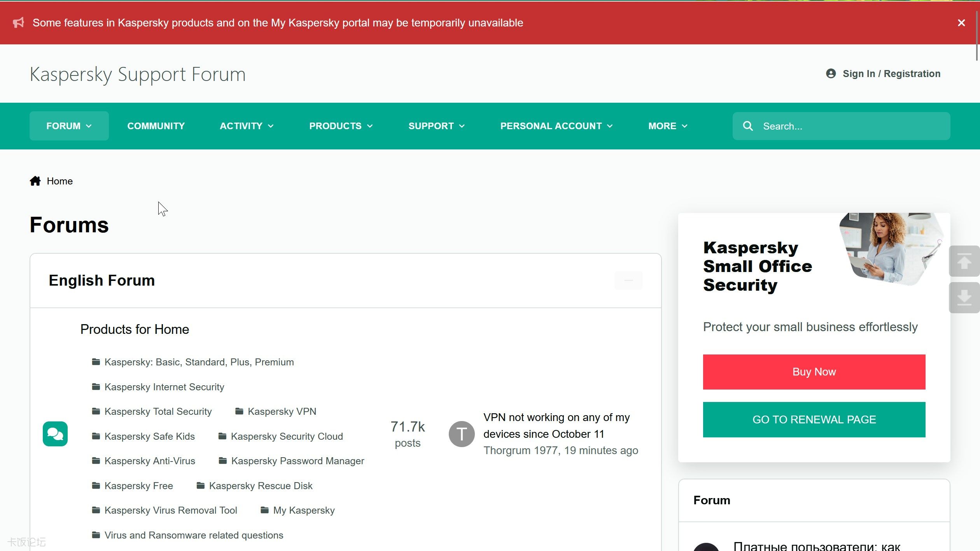Click the scroll-to-bottom arrow button
The image size is (980, 551).
[x=964, y=298]
